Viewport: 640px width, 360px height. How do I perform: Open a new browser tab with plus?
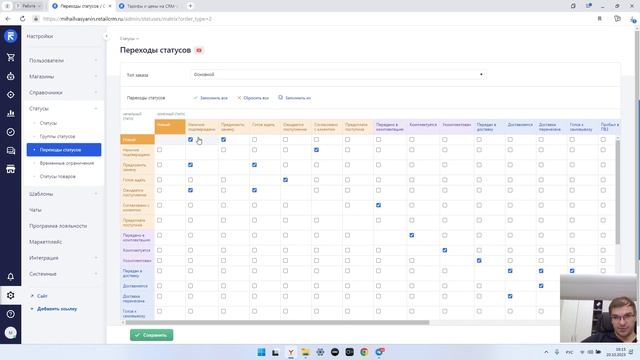point(190,6)
